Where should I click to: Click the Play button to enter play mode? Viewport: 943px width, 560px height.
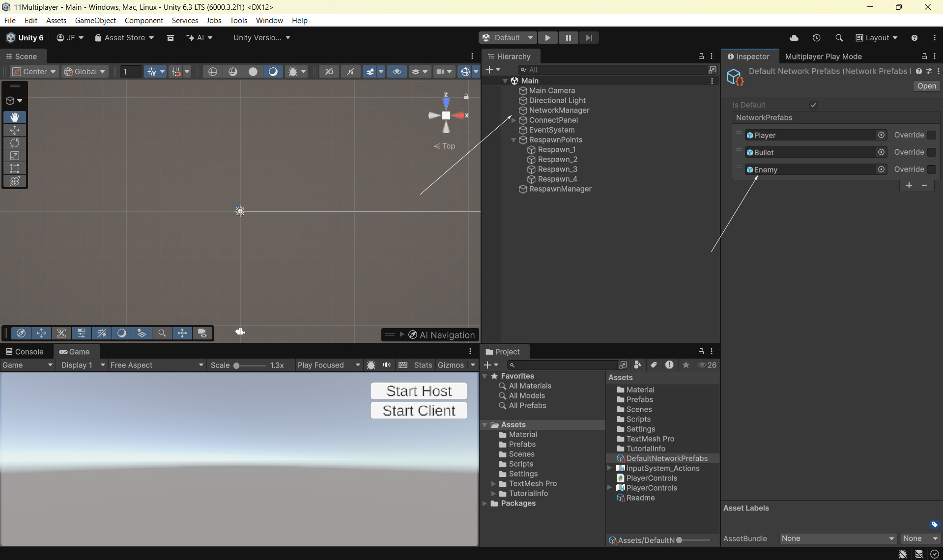(x=547, y=38)
